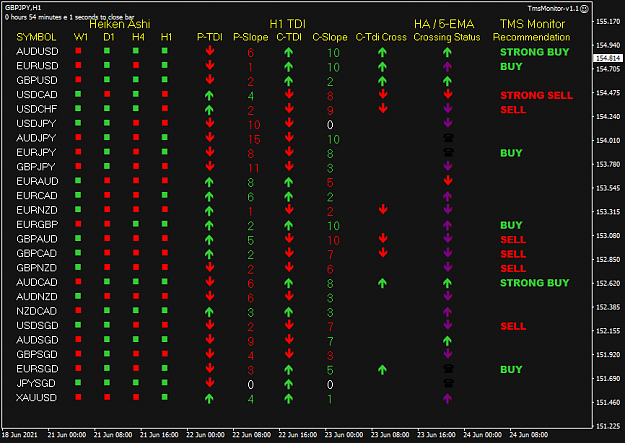
Task: Click AUDSGD green HA/5-EMA up arrow
Action: (x=447, y=341)
